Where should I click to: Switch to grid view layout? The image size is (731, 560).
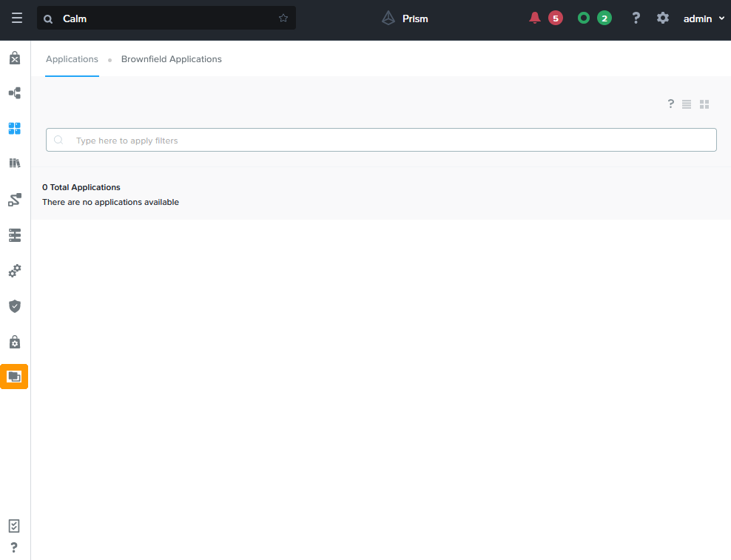[704, 104]
